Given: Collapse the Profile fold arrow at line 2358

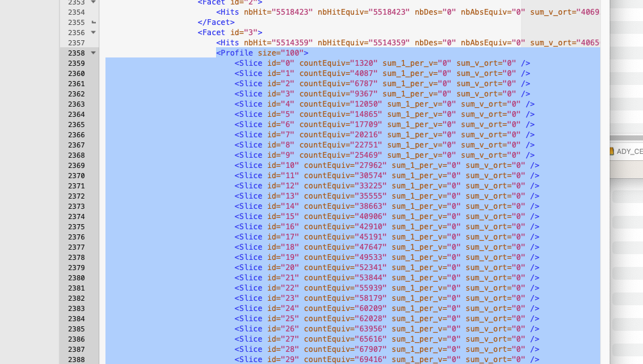Looking at the screenshot, I should (x=93, y=53).
